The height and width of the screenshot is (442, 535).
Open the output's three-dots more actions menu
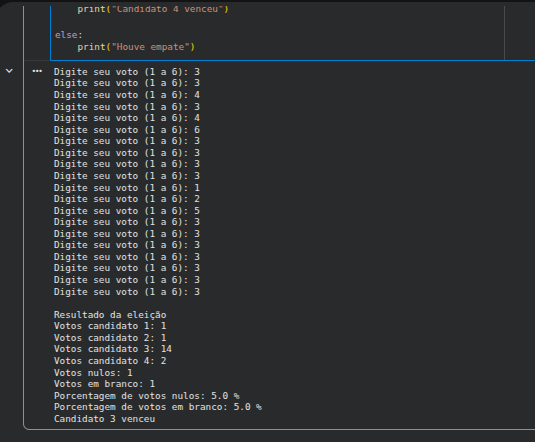[x=37, y=71]
